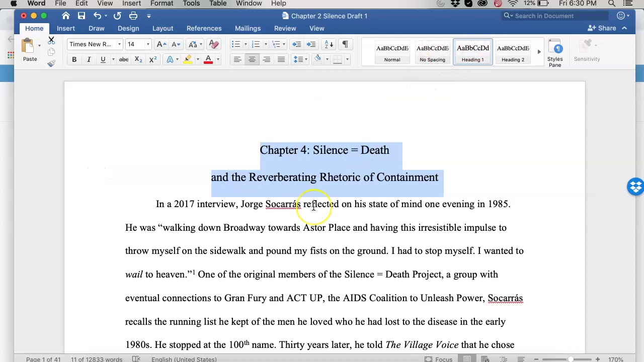
Task: Click the zoom slider handle
Action: pos(570,359)
